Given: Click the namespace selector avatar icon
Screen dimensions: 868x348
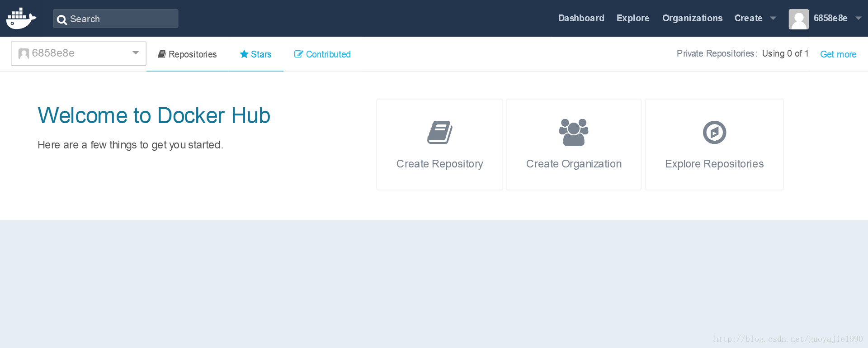Looking at the screenshot, I should 24,54.
